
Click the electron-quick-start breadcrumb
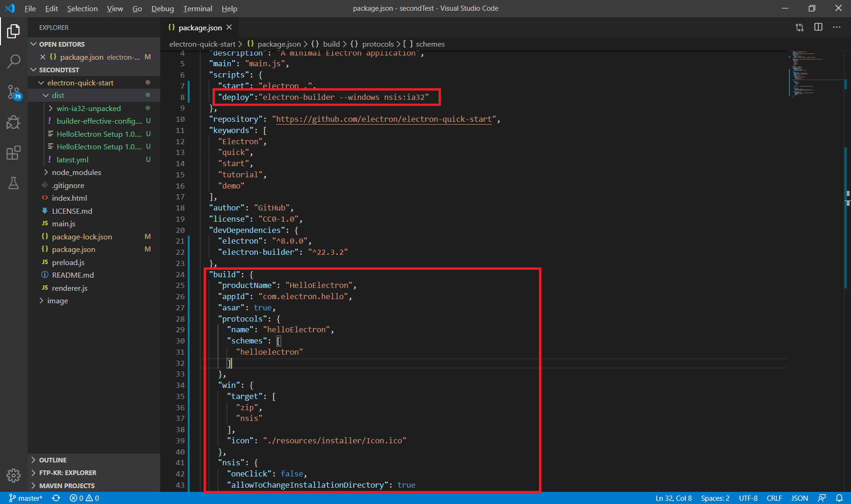tap(202, 44)
